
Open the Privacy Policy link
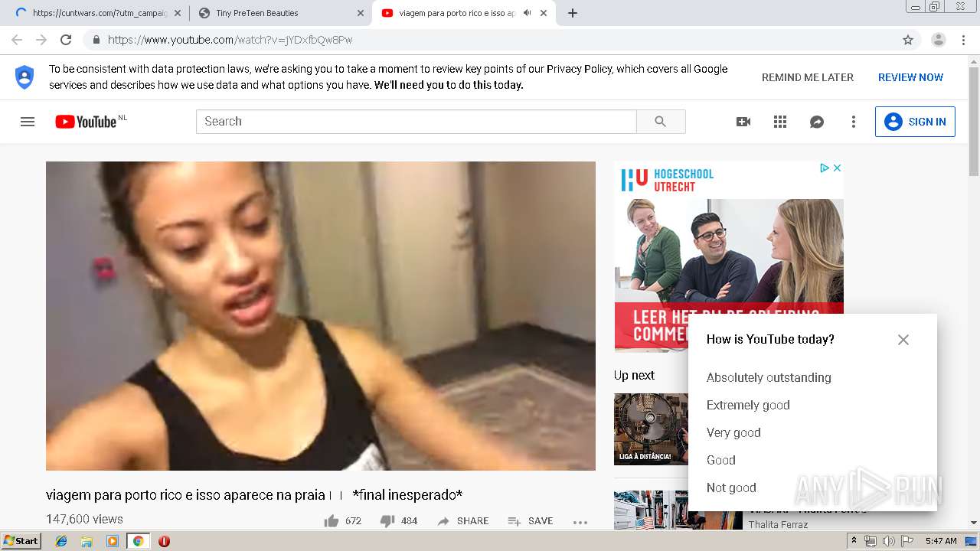(579, 69)
